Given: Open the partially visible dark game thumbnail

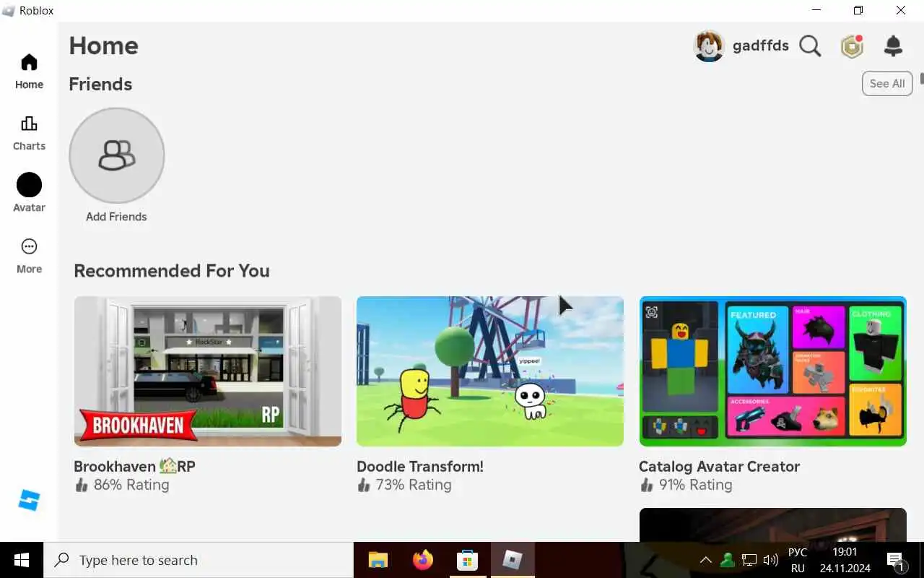Looking at the screenshot, I should point(772,525).
